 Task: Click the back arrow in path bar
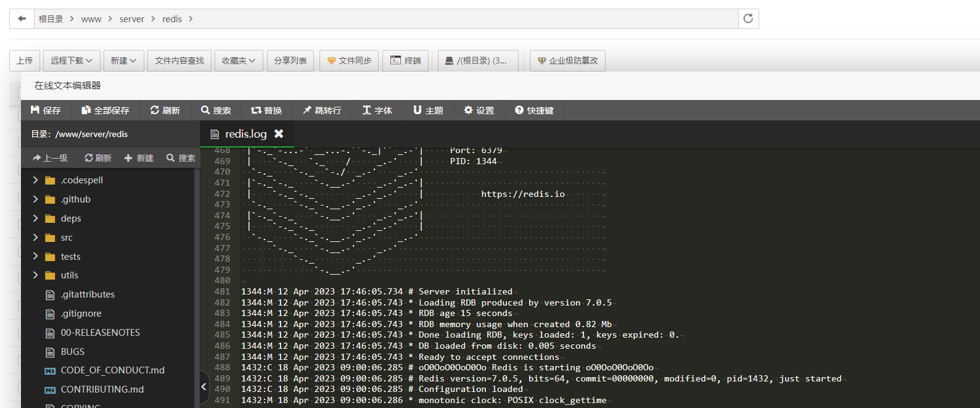[x=22, y=19]
